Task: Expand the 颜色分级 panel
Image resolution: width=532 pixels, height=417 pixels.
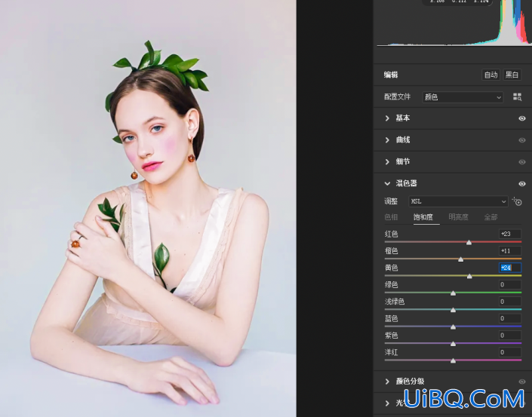Action: [387, 382]
